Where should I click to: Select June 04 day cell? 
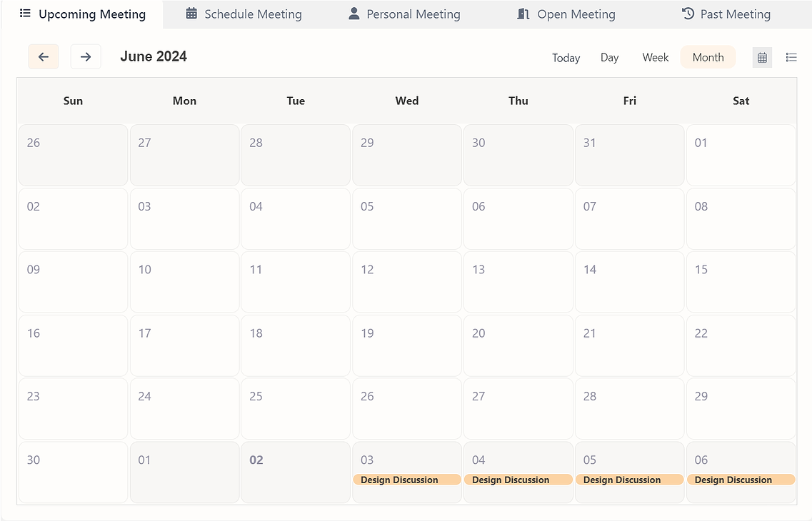point(295,218)
